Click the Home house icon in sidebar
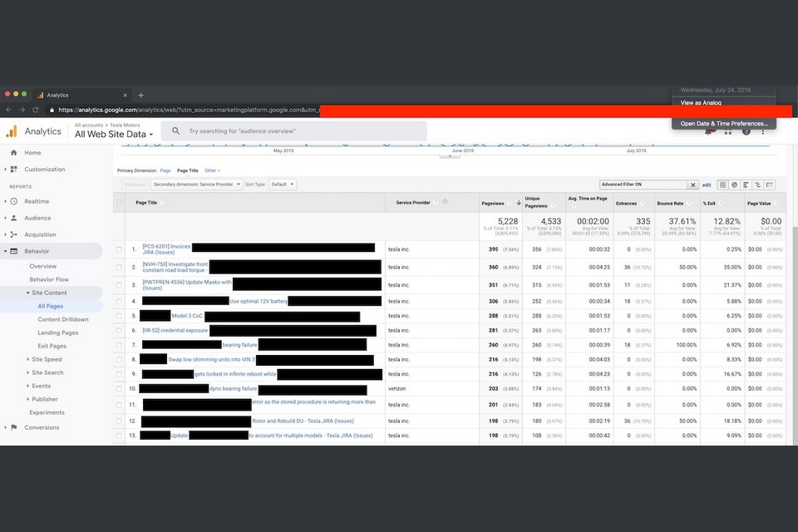Viewport: 798px width, 532px height. pos(14,153)
